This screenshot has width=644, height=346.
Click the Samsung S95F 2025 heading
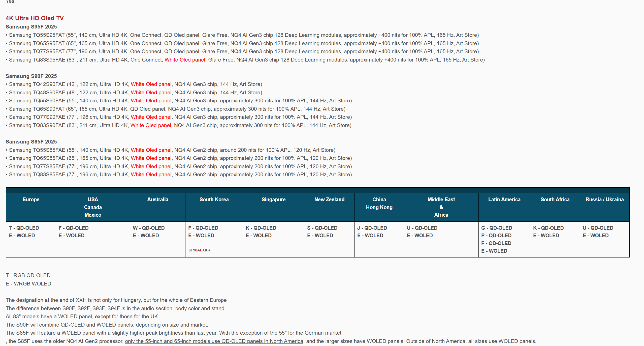[x=31, y=27]
